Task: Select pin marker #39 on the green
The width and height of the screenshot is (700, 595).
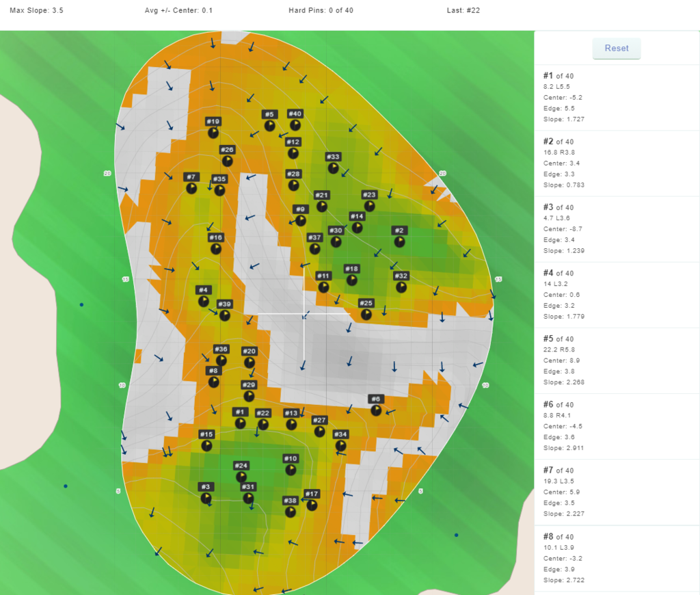Action: [x=224, y=315]
